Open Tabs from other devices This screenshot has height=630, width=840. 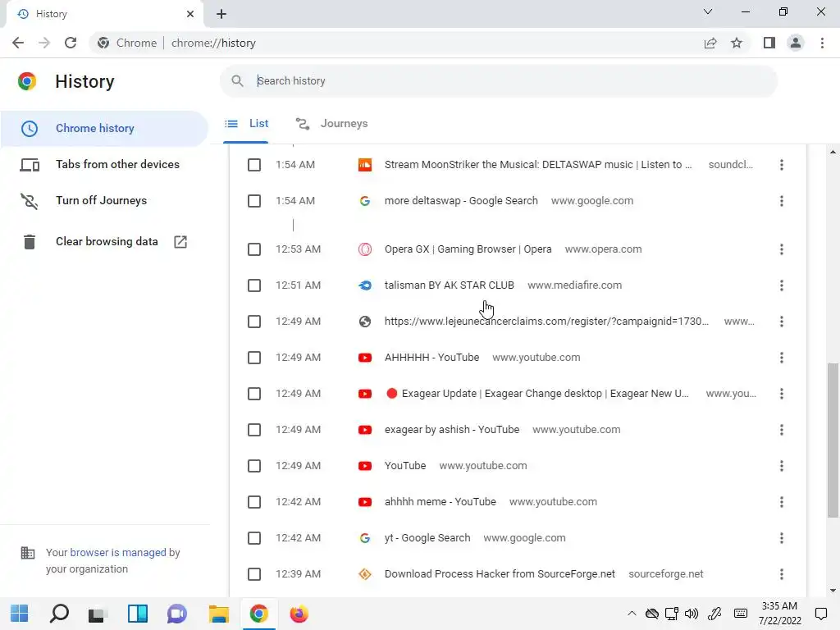click(104, 164)
